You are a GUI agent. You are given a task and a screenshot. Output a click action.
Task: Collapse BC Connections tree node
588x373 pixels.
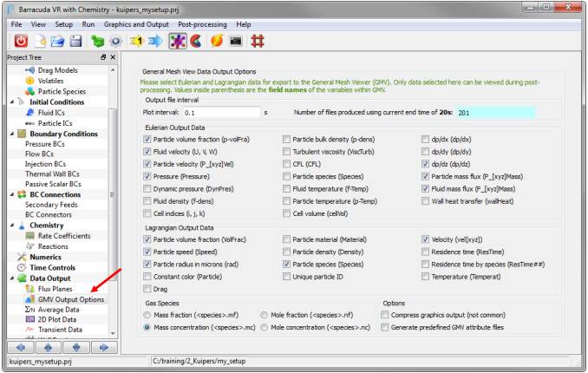tap(12, 194)
